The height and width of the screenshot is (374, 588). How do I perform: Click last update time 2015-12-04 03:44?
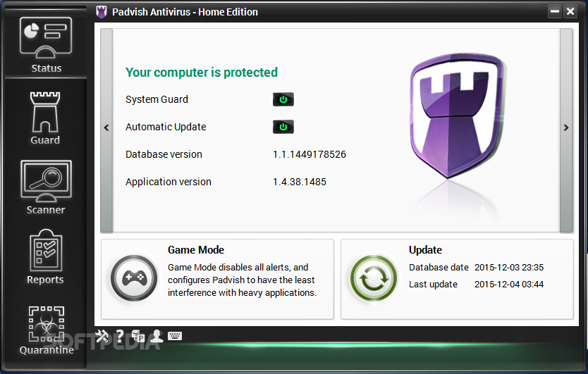coord(509,284)
